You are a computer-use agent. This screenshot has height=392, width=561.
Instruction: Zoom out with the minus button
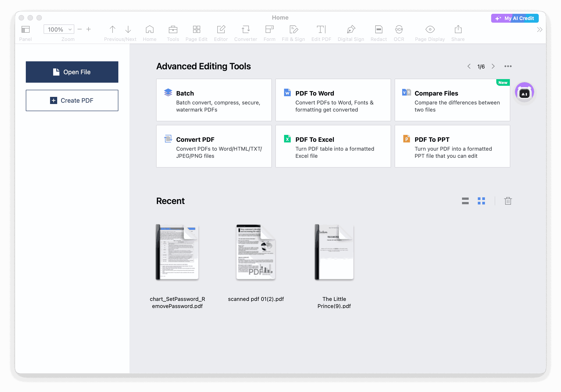(x=79, y=29)
